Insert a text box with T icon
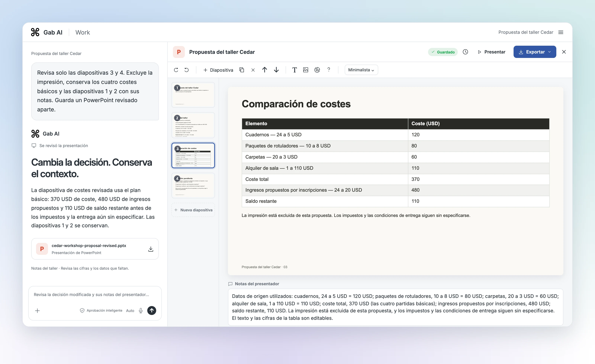Viewport: 595px width, 364px height. [294, 70]
